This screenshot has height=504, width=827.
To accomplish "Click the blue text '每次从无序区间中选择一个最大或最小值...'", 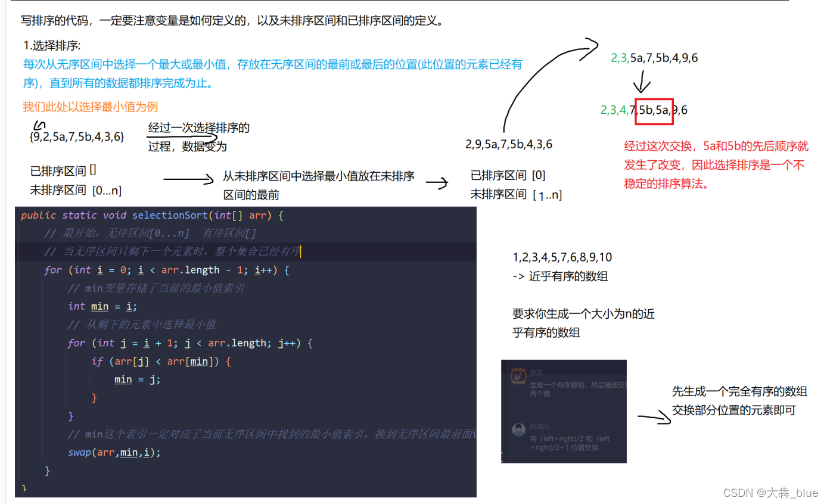I will (273, 64).
